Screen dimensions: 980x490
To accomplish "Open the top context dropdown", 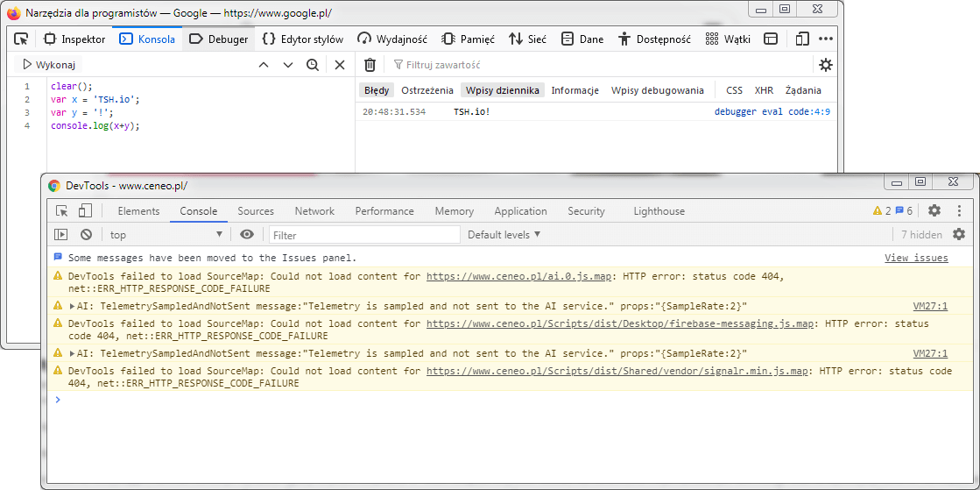I will click(166, 235).
